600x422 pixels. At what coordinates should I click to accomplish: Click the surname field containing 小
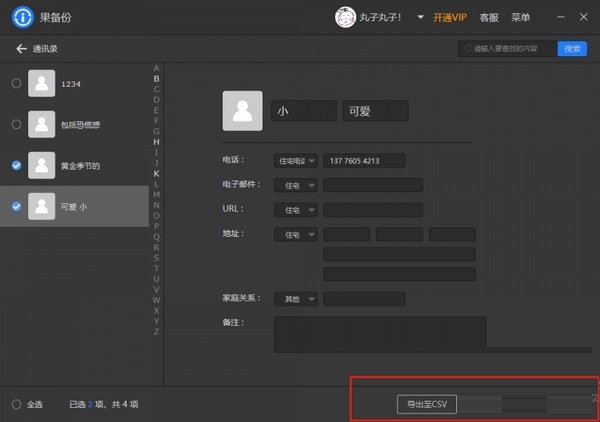click(304, 111)
